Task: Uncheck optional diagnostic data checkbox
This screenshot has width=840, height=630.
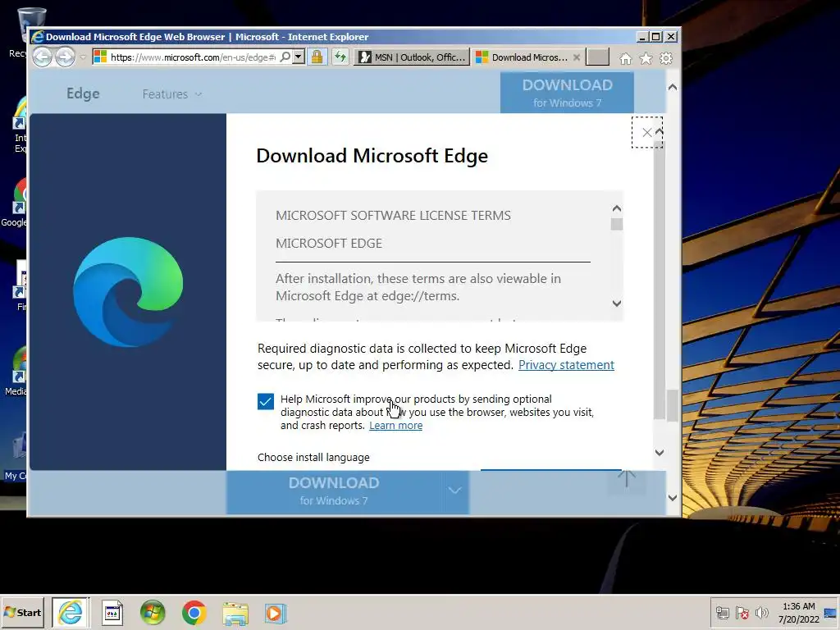Action: (x=265, y=401)
